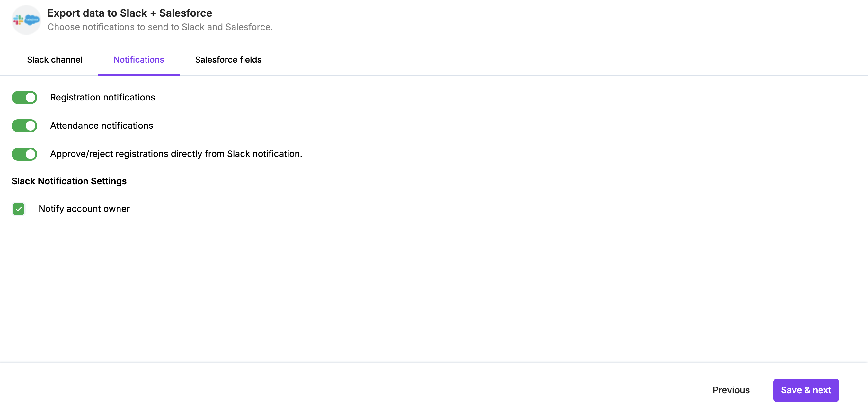Click the Attendance notifications label text
Screen dimensions: 868x409
tap(102, 126)
